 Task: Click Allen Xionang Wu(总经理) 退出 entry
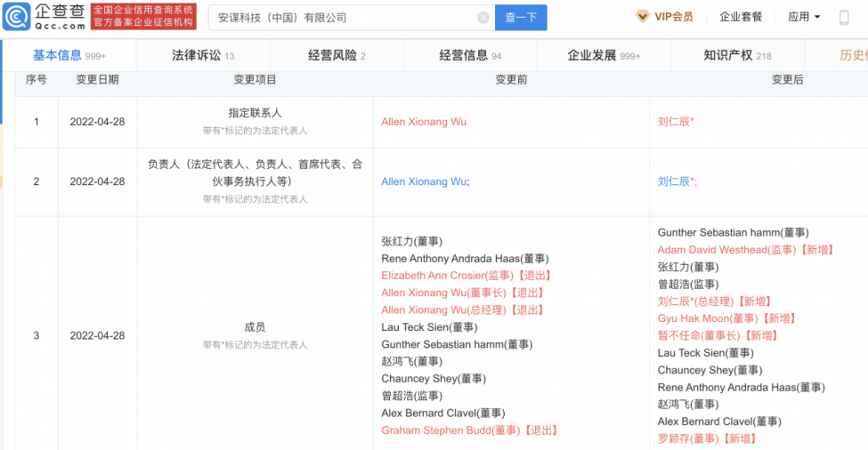[x=463, y=309]
